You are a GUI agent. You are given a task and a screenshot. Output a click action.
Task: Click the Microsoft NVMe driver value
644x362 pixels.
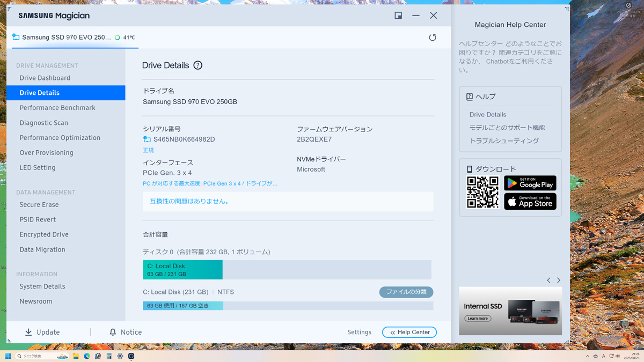(311, 169)
